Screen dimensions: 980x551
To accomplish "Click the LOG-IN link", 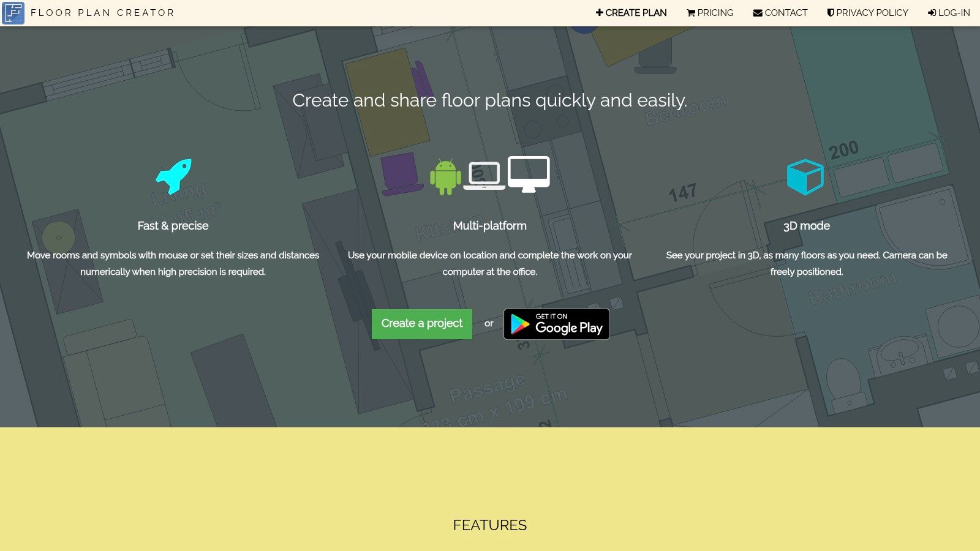I will point(952,12).
